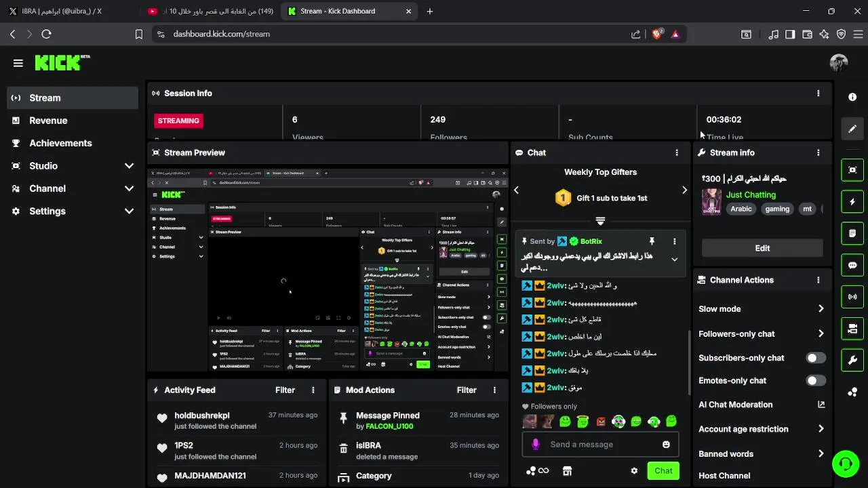This screenshot has height=488, width=868.
Task: Open Slow mode options
Action: pyautogui.click(x=762, y=309)
